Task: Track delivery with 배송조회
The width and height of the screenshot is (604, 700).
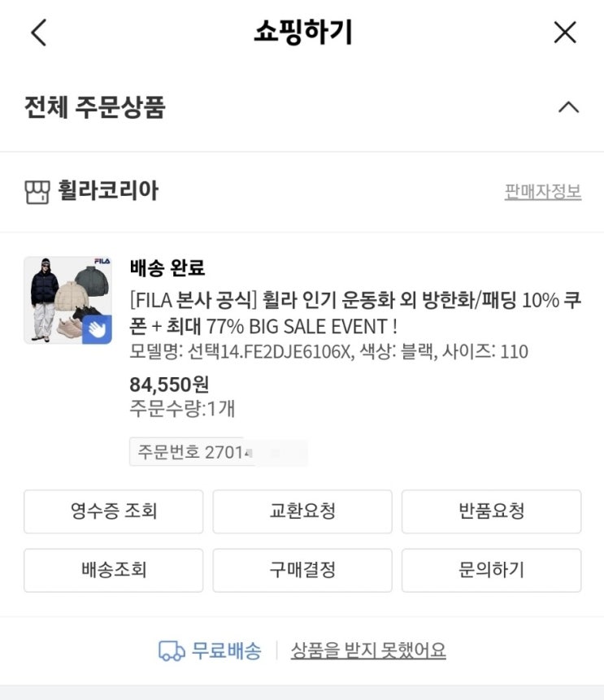Action: [x=113, y=570]
